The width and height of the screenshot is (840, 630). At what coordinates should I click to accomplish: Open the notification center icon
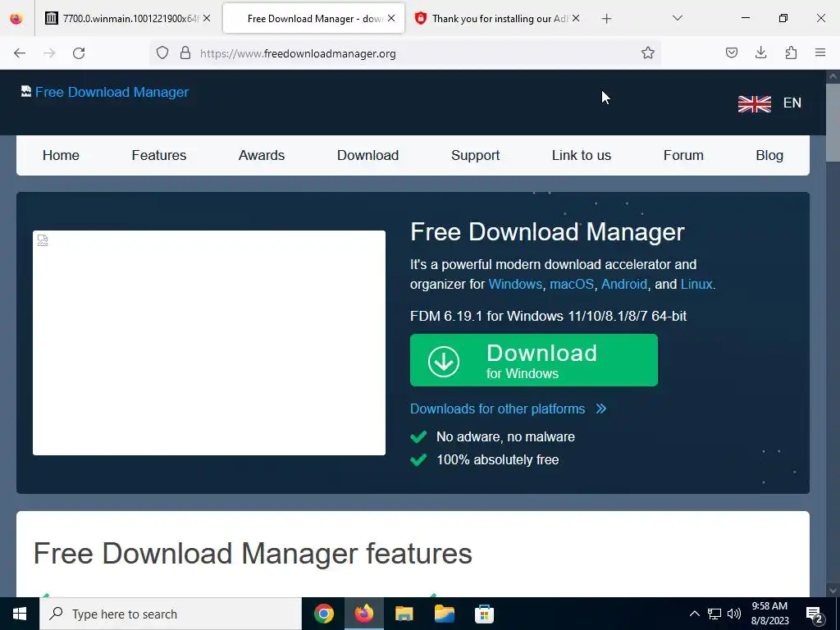(815, 614)
